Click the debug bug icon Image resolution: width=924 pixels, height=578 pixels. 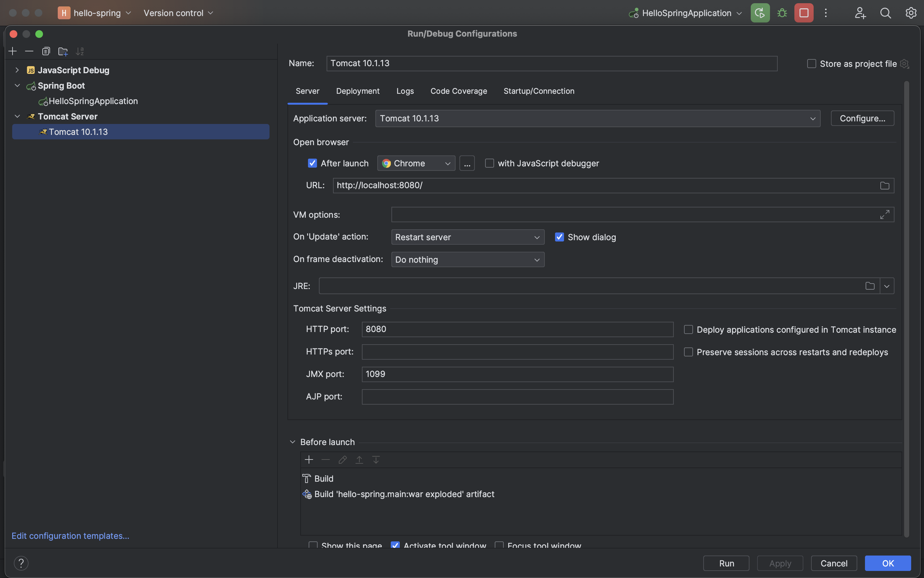pyautogui.click(x=782, y=13)
